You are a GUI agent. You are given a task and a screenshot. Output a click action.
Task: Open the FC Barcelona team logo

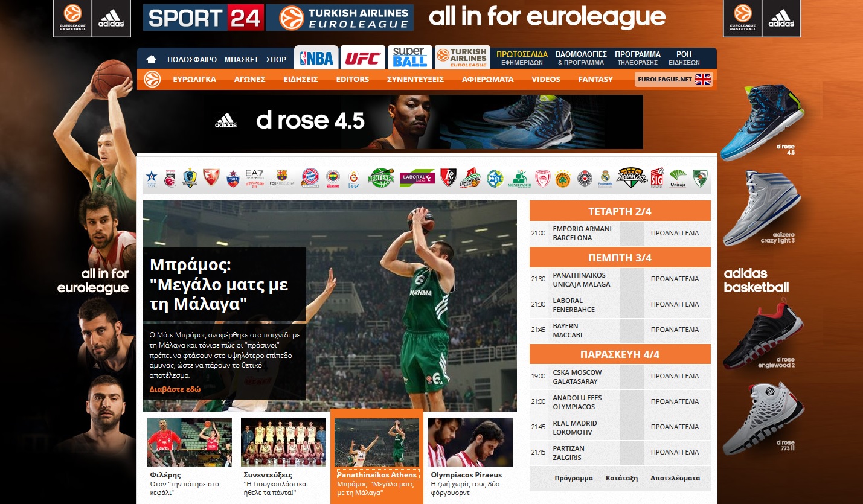coord(282,178)
